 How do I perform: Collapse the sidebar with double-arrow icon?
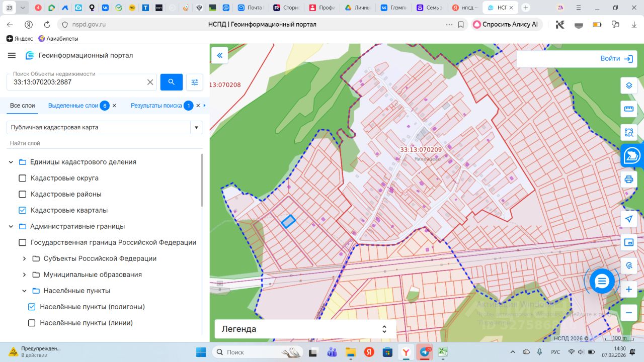[220, 55]
